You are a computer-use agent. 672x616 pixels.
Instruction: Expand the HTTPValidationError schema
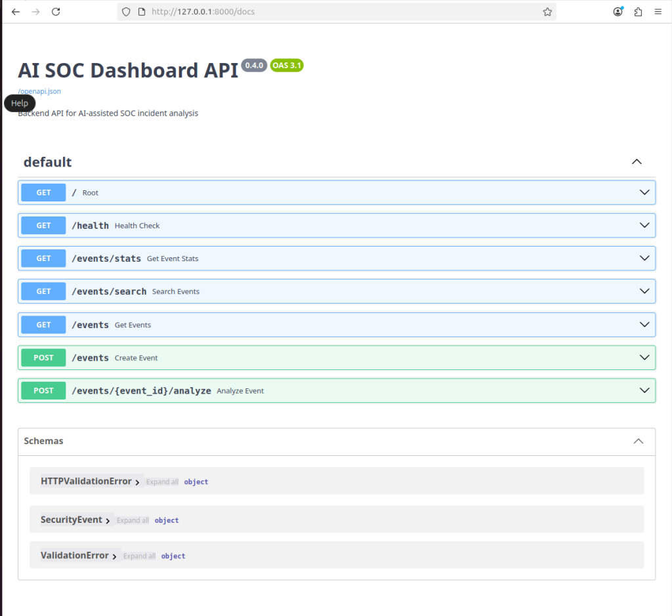[90, 482]
